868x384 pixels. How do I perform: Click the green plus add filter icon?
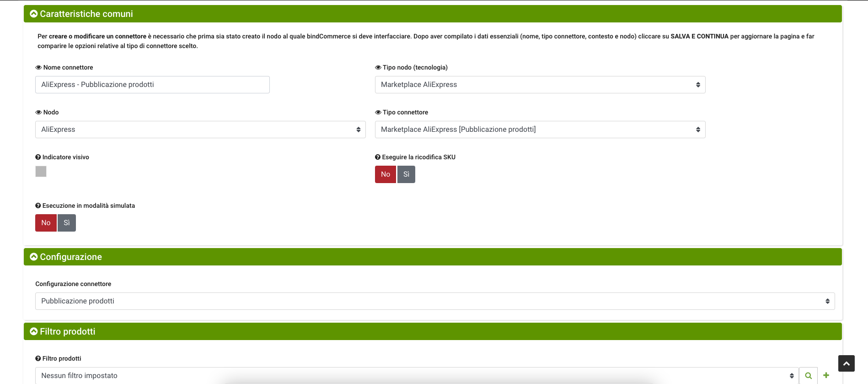pos(826,375)
